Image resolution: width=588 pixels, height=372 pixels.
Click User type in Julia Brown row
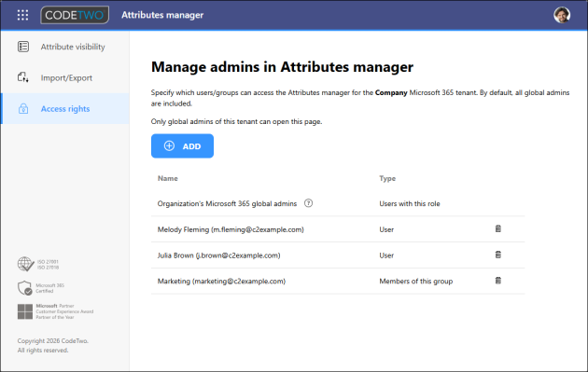tap(386, 255)
